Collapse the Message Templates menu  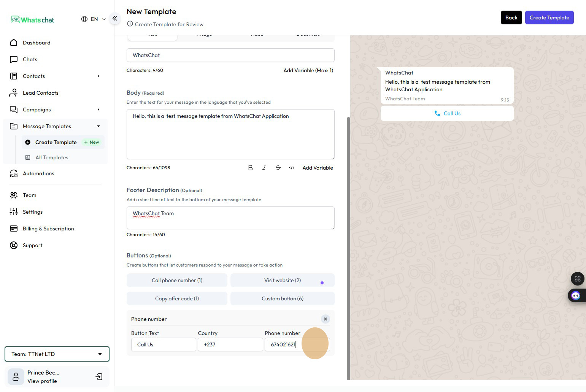pyautogui.click(x=98, y=126)
